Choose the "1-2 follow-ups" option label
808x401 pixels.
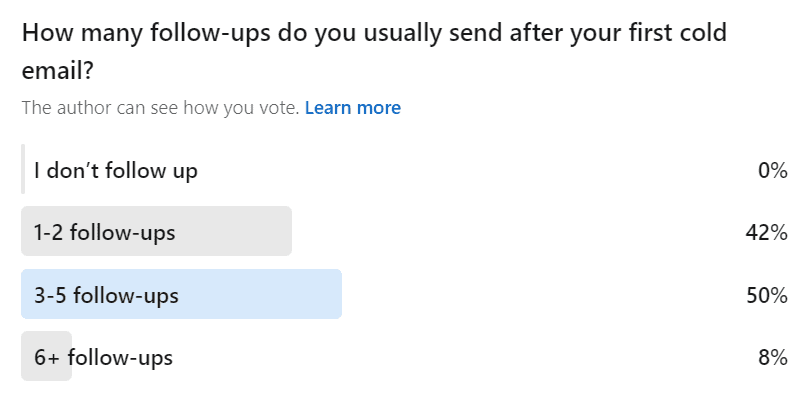click(104, 233)
